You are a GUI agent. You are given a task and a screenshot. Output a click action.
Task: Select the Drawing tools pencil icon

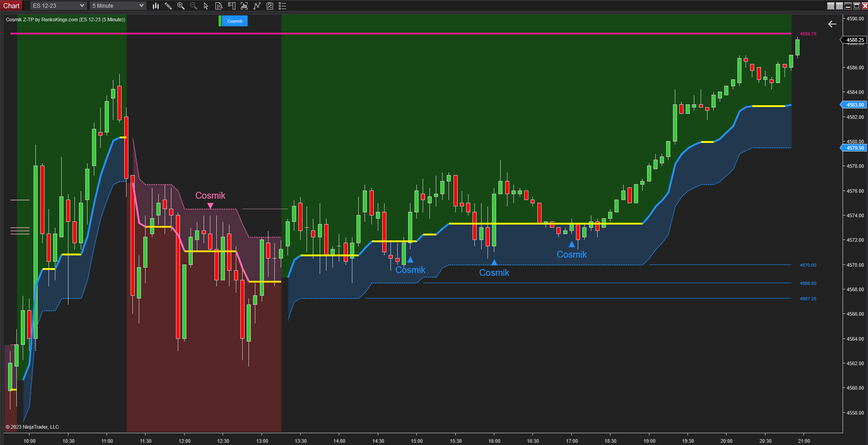coord(168,6)
